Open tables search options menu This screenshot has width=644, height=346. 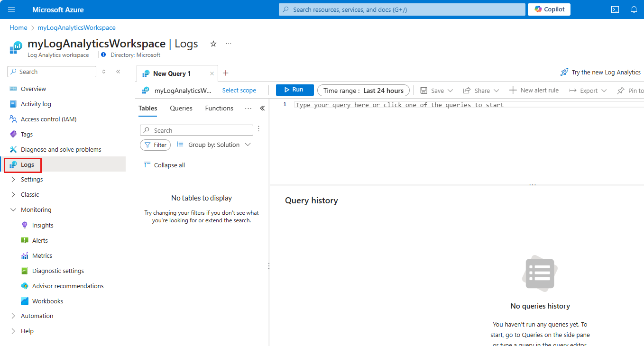point(259,129)
